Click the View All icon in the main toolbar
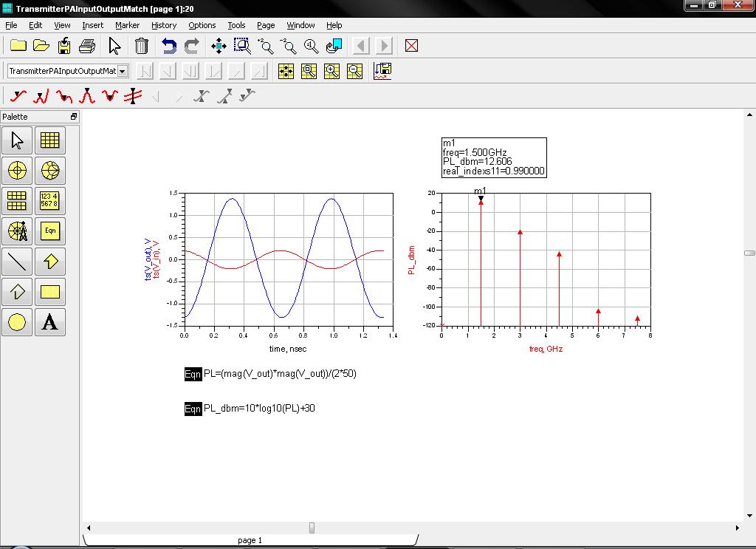 219,46
